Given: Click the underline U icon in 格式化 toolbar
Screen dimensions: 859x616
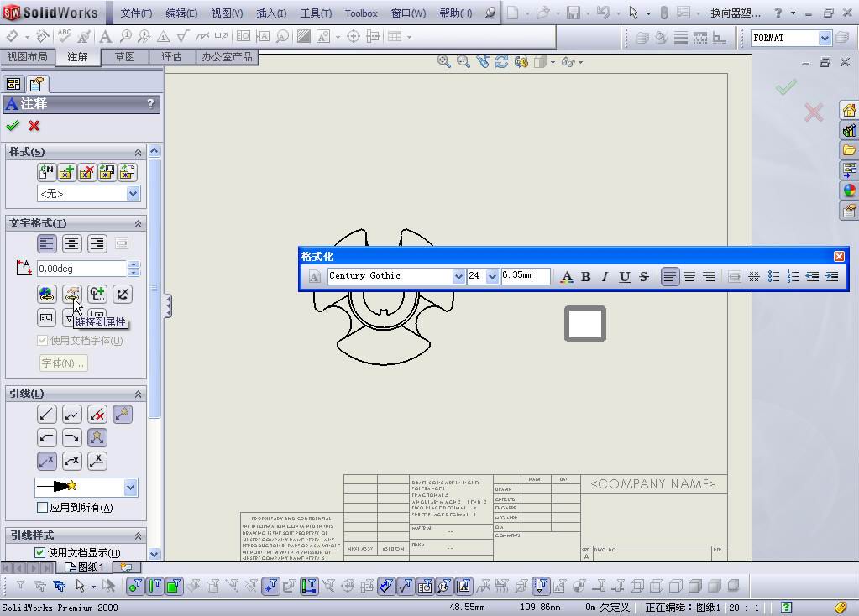Looking at the screenshot, I should (x=625, y=276).
